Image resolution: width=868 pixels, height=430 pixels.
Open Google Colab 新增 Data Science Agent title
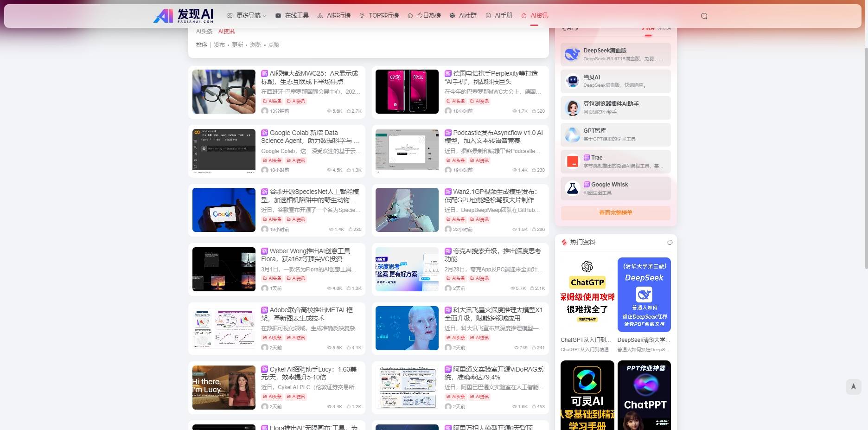(x=310, y=136)
